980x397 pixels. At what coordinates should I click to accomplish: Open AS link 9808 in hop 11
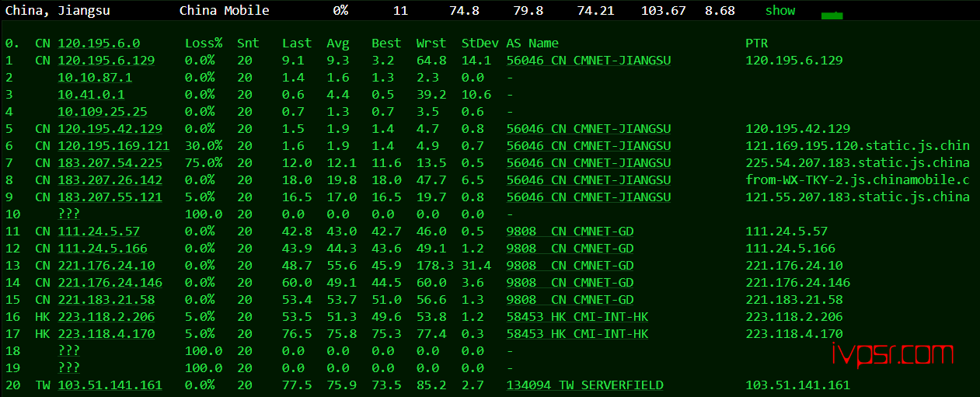click(x=570, y=232)
